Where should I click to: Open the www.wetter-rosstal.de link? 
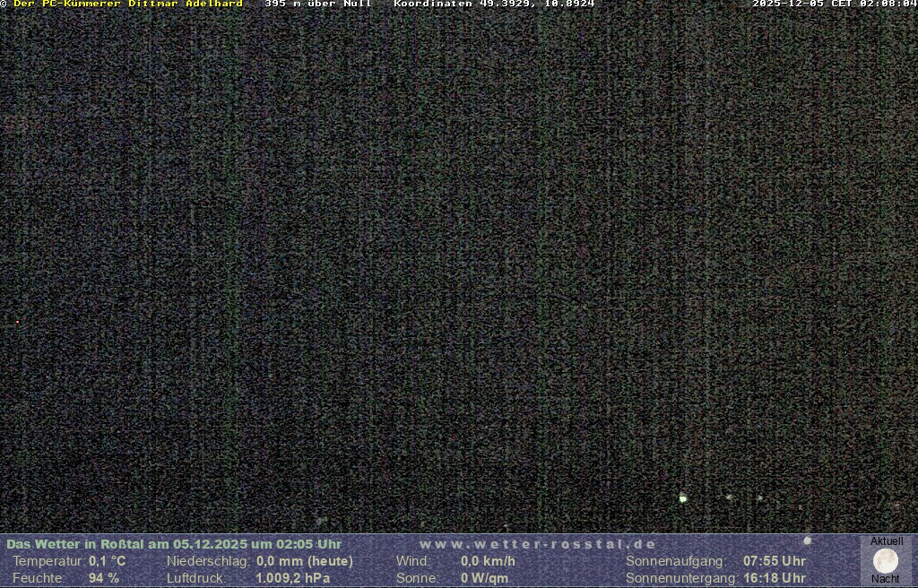tap(538, 544)
